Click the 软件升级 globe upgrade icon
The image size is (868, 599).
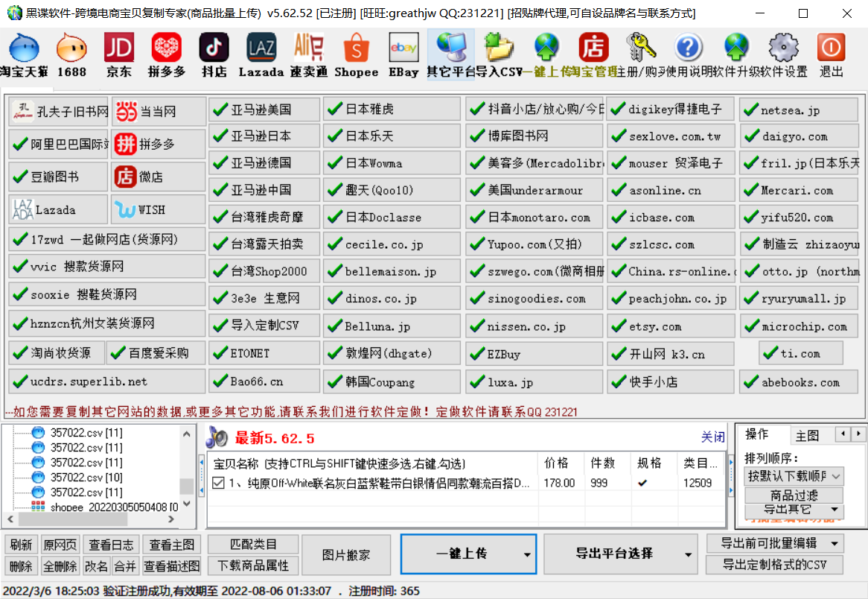pyautogui.click(x=735, y=54)
